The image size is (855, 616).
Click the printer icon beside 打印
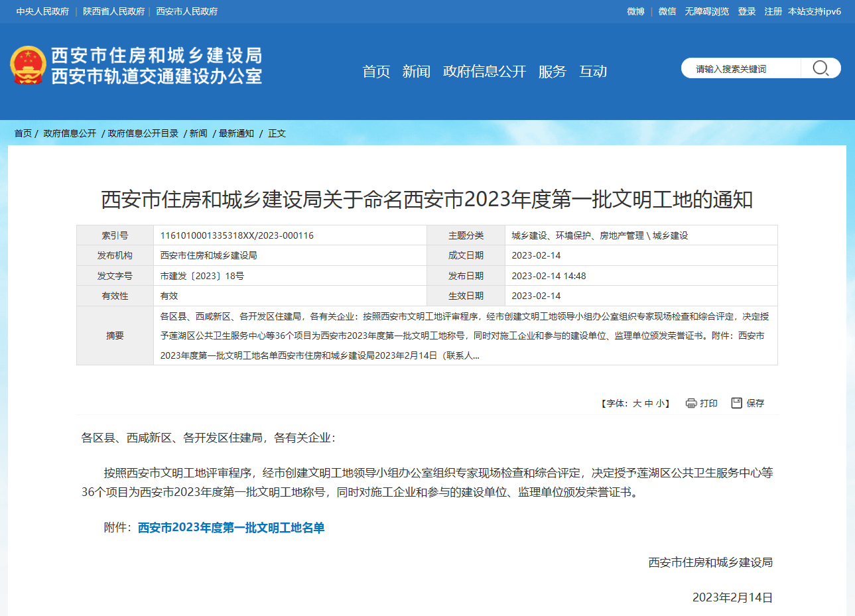pos(691,403)
